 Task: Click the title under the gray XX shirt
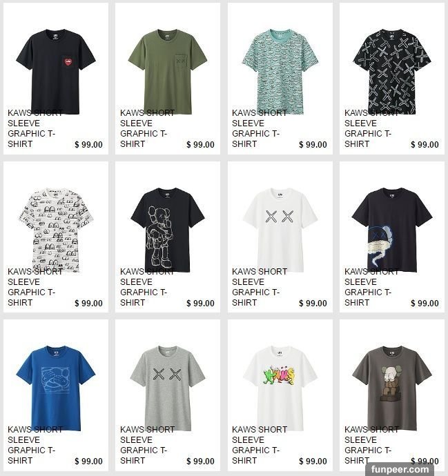click(147, 445)
